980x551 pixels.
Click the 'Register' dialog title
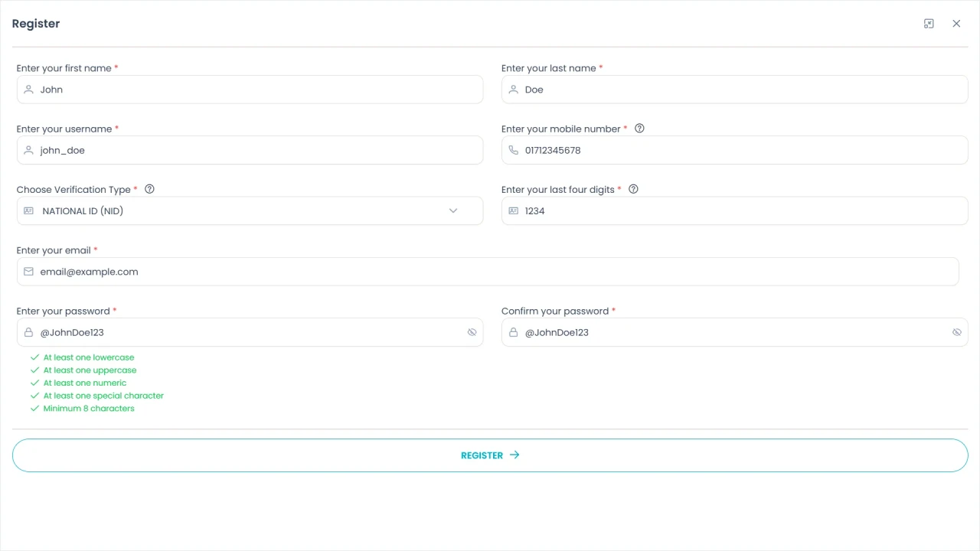coord(36,24)
